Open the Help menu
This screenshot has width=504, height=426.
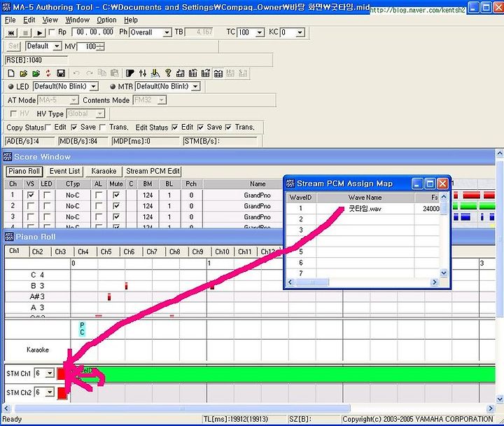point(131,20)
